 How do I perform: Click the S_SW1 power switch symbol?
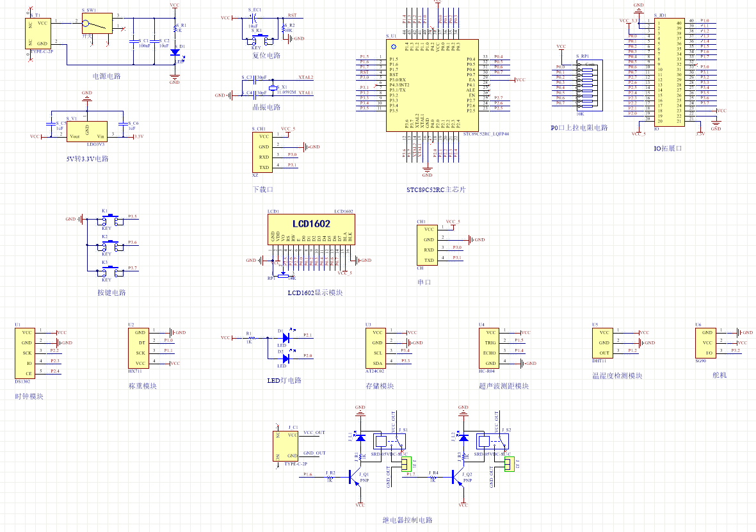pos(97,23)
